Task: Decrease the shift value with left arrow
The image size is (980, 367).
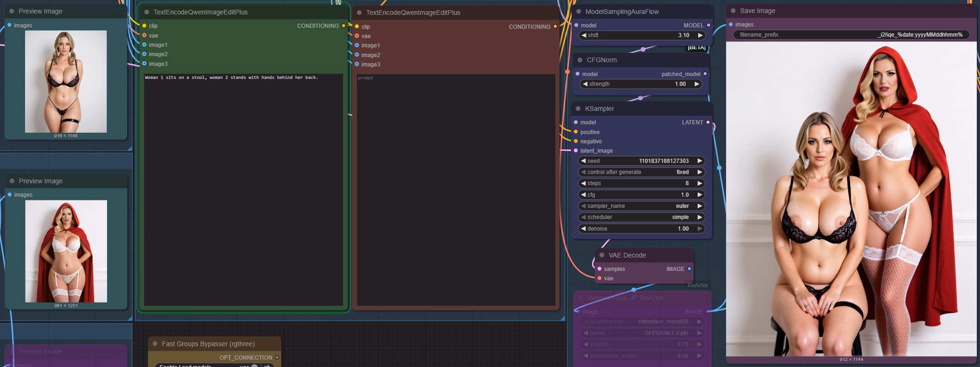Action: tap(584, 35)
